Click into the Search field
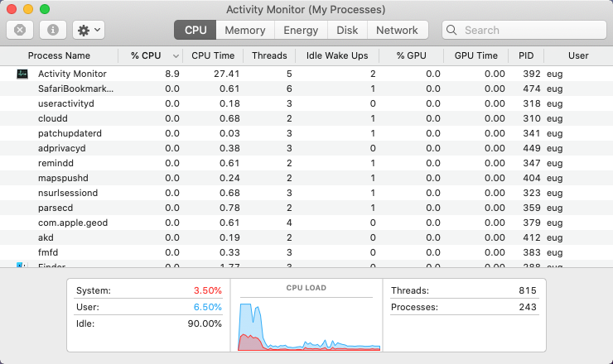613x364 pixels. tap(524, 30)
